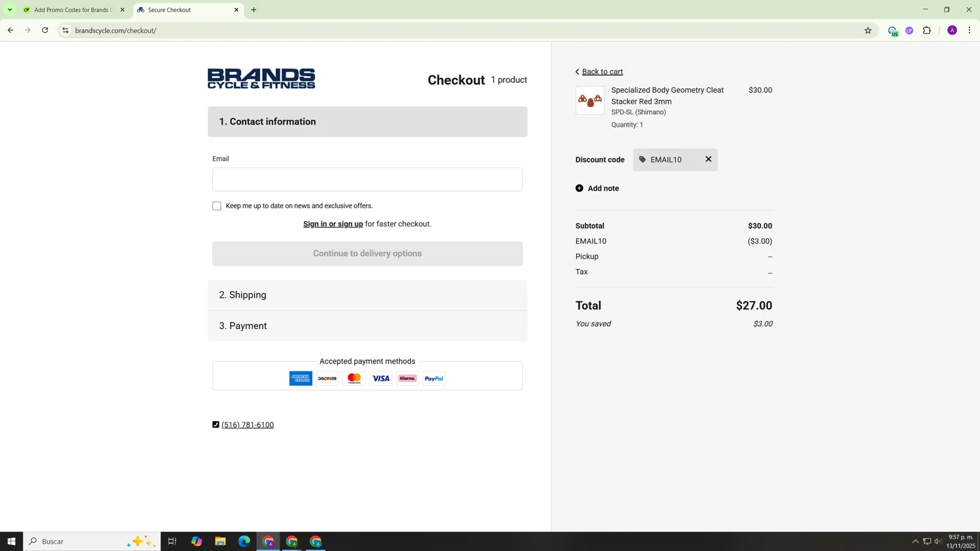Viewport: 980px width, 551px height.
Task: Open the Brands Cycle & Fitness logo
Action: pos(261,78)
